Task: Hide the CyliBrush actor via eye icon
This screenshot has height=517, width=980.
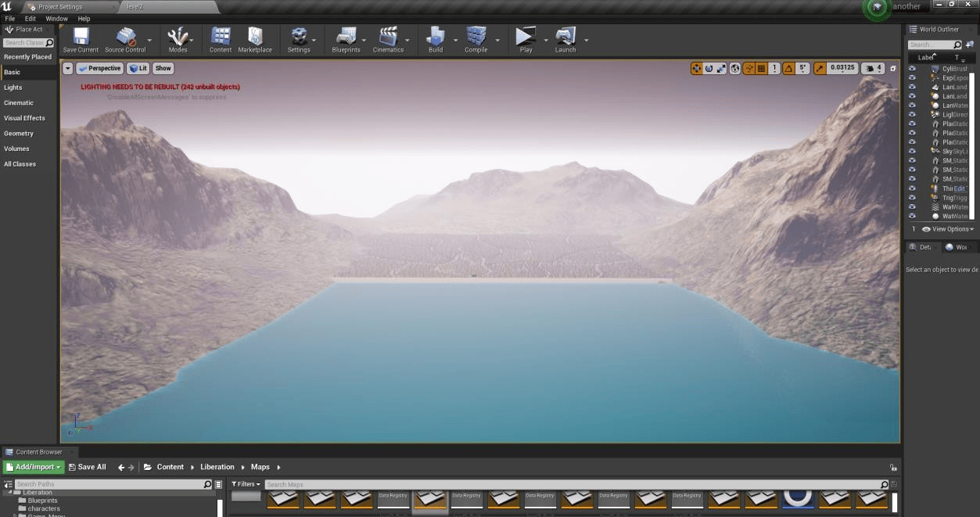Action: [912, 69]
